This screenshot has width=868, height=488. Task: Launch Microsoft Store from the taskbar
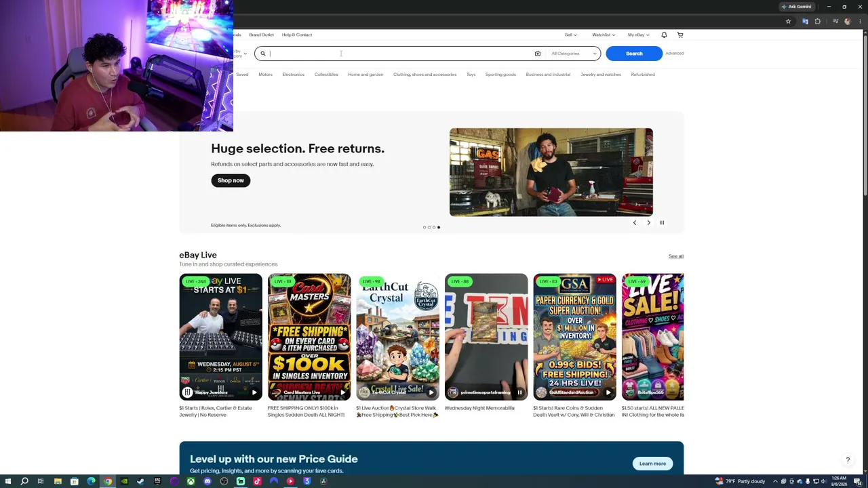click(x=75, y=481)
